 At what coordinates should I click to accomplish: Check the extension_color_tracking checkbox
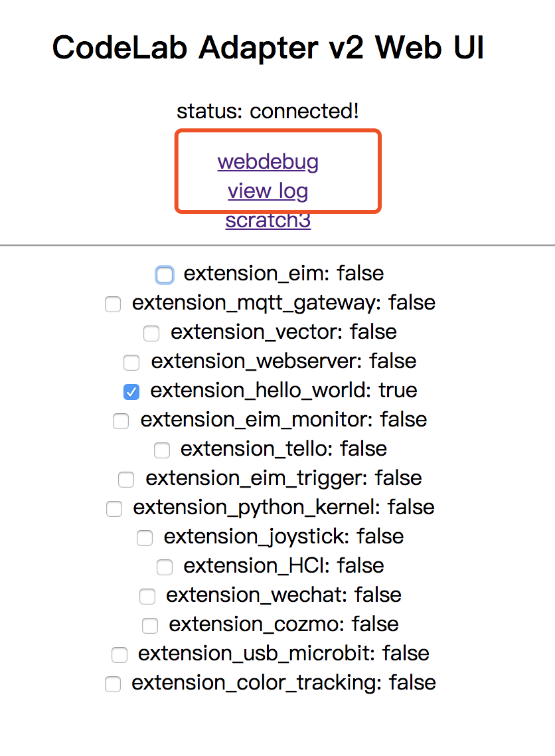pyautogui.click(x=113, y=684)
